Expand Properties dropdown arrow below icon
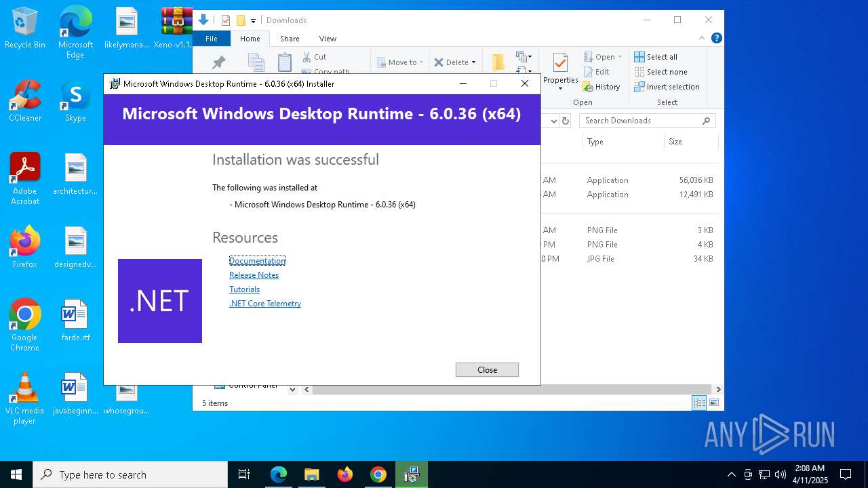 560,89
